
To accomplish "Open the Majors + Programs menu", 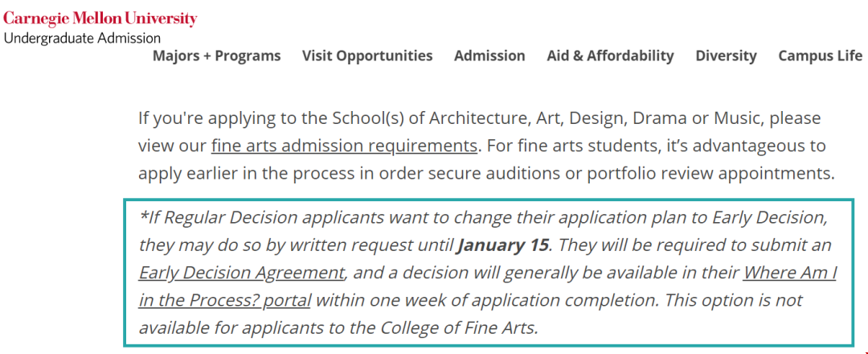I will click(216, 56).
